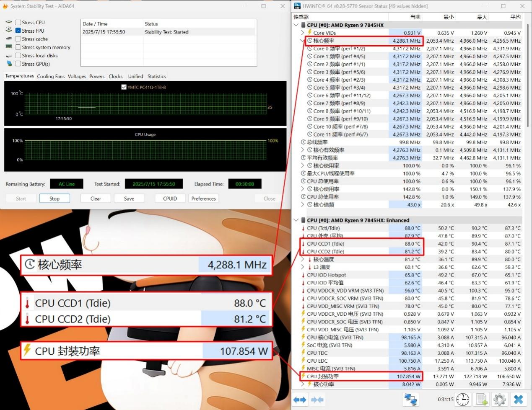
Task: Open the Unified tab
Action: pos(135,76)
